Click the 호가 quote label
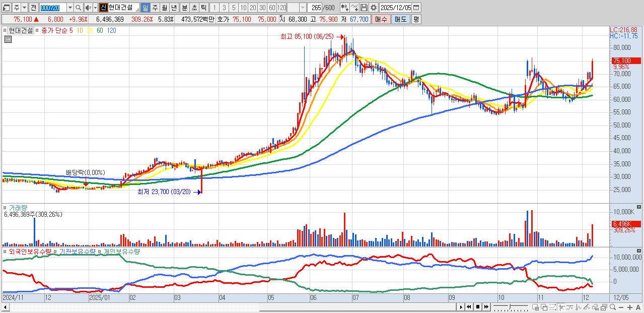Viewport: 644px width, 313px height. click(224, 19)
